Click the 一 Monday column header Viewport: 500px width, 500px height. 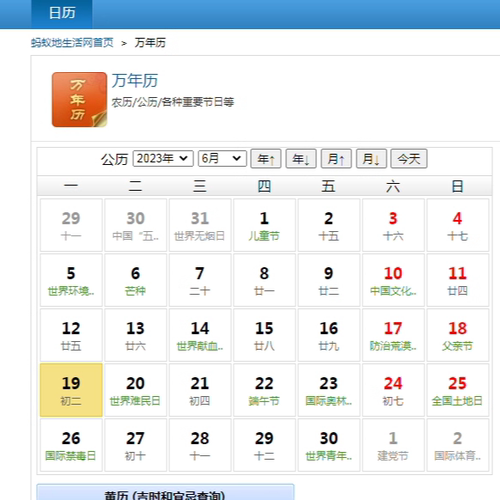pyautogui.click(x=71, y=185)
